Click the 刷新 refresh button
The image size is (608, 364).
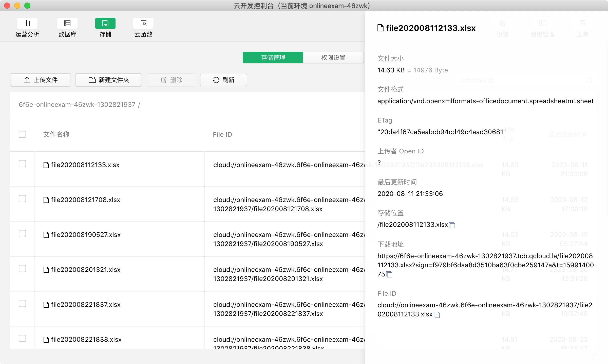(224, 80)
